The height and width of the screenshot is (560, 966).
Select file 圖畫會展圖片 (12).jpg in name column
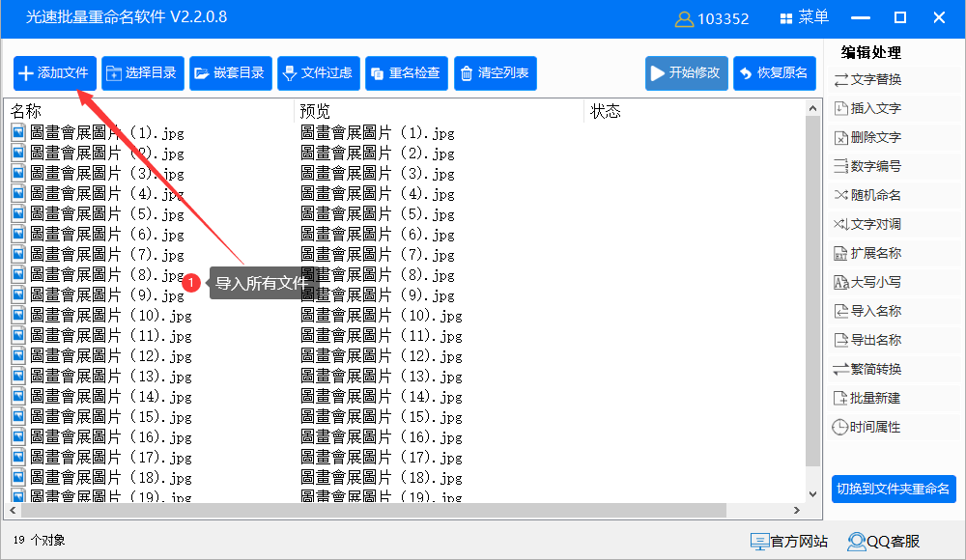tap(111, 356)
